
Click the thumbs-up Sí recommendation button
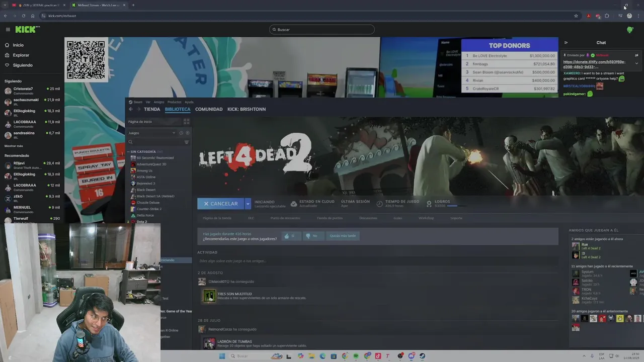pyautogui.click(x=291, y=236)
